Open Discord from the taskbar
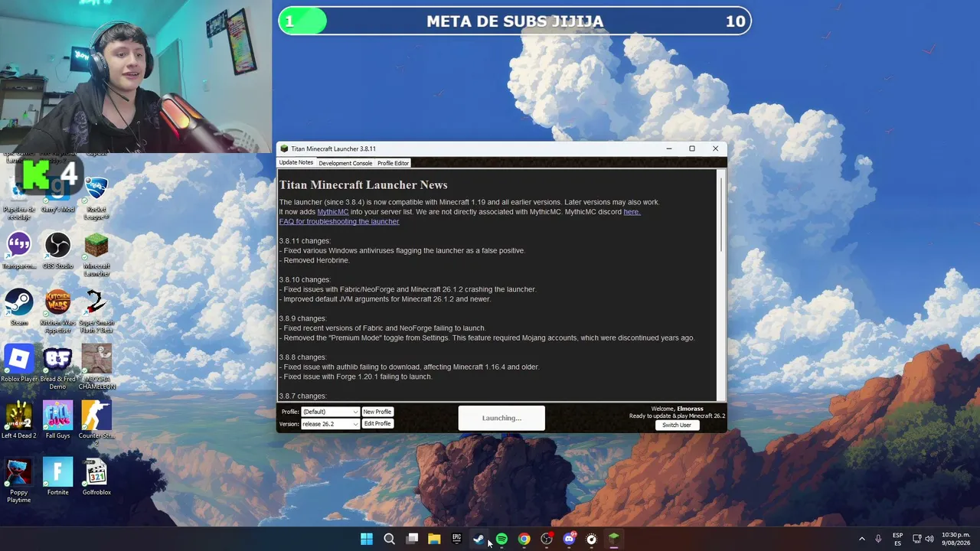The image size is (980, 551). point(569,539)
